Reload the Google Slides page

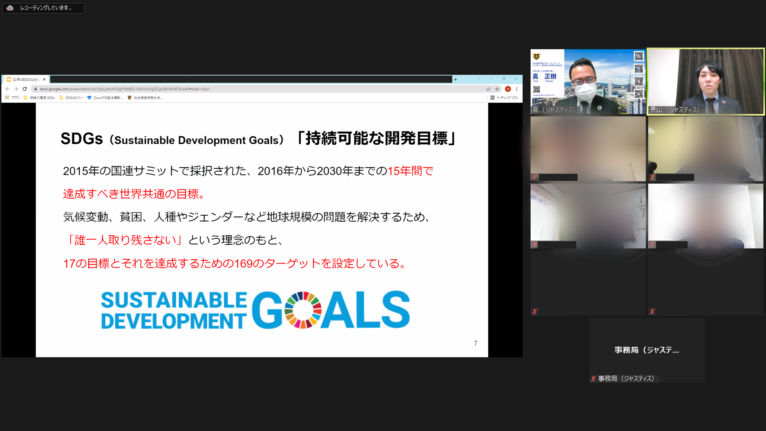pyautogui.click(x=24, y=89)
